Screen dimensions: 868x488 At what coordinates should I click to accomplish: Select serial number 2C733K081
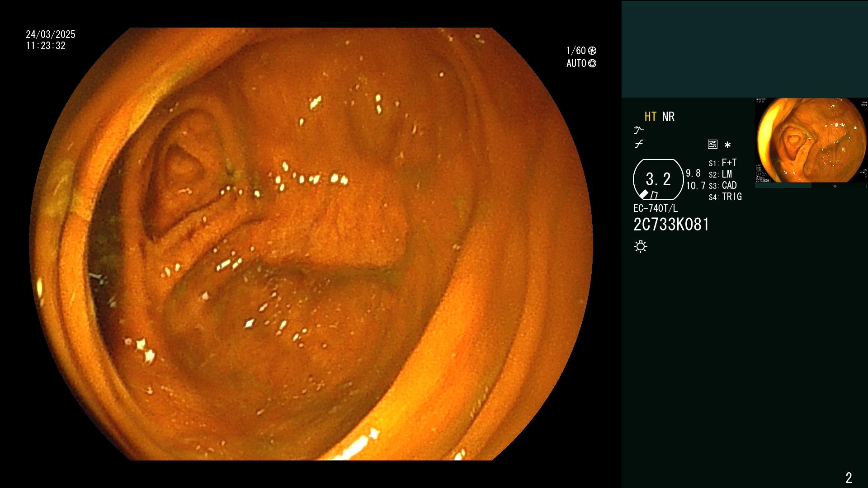671,225
